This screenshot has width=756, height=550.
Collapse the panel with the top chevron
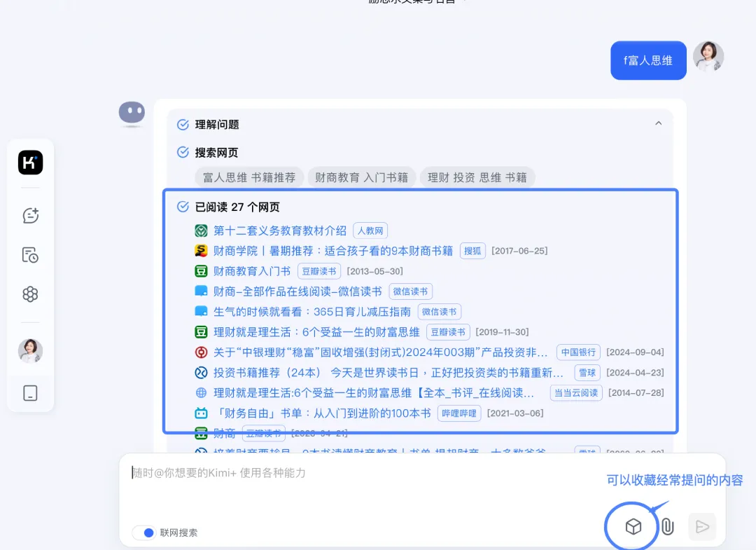tap(658, 123)
